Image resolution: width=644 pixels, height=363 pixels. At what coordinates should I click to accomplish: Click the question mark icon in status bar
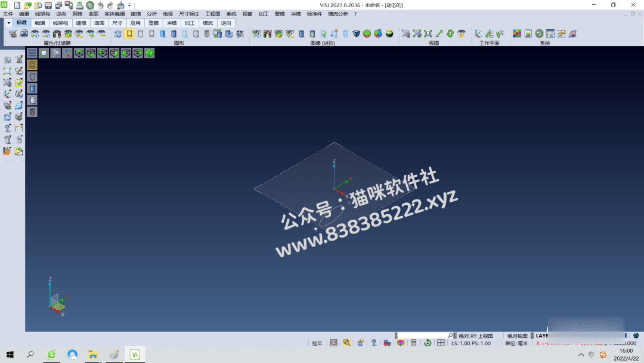374,343
